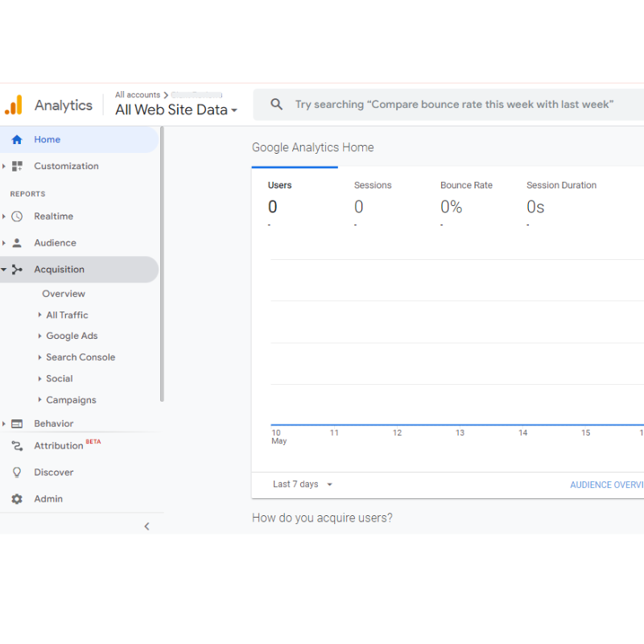Click the chart point at May 14
This screenshot has width=644, height=644.
click(522, 425)
